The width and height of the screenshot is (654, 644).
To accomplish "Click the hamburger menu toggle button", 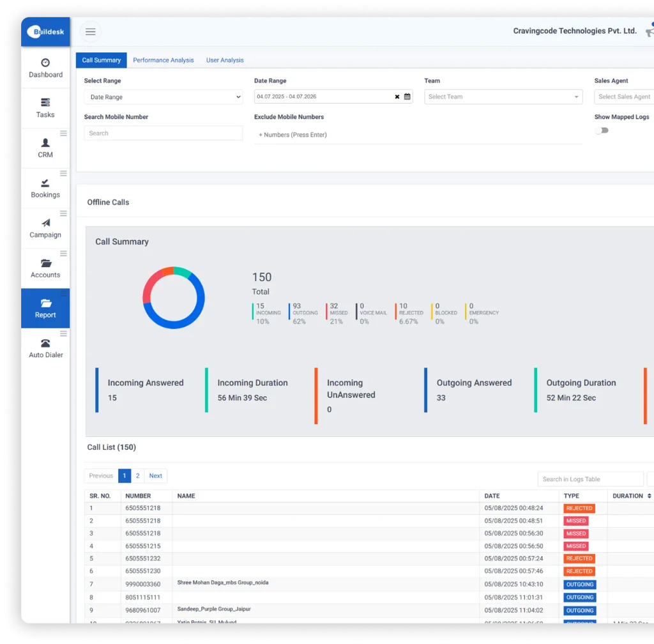I will (90, 31).
